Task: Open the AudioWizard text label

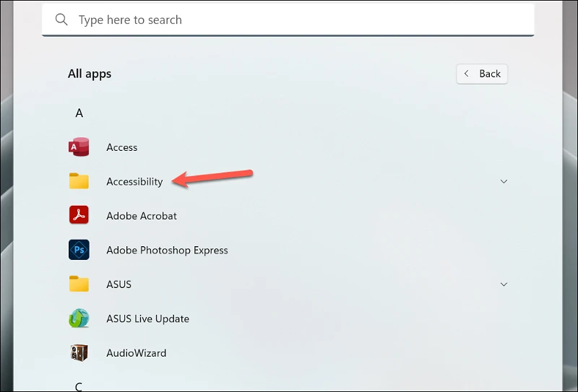Action: (136, 353)
